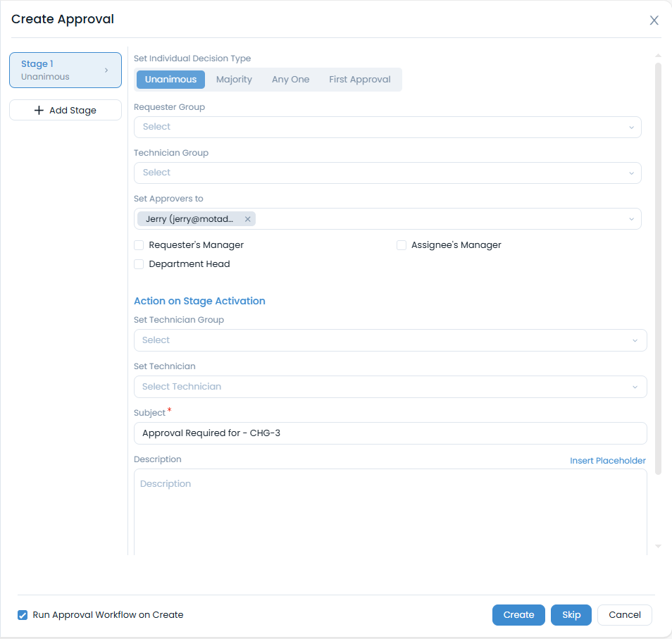This screenshot has width=672, height=639.
Task: Click the Subject input field
Action: click(x=390, y=433)
